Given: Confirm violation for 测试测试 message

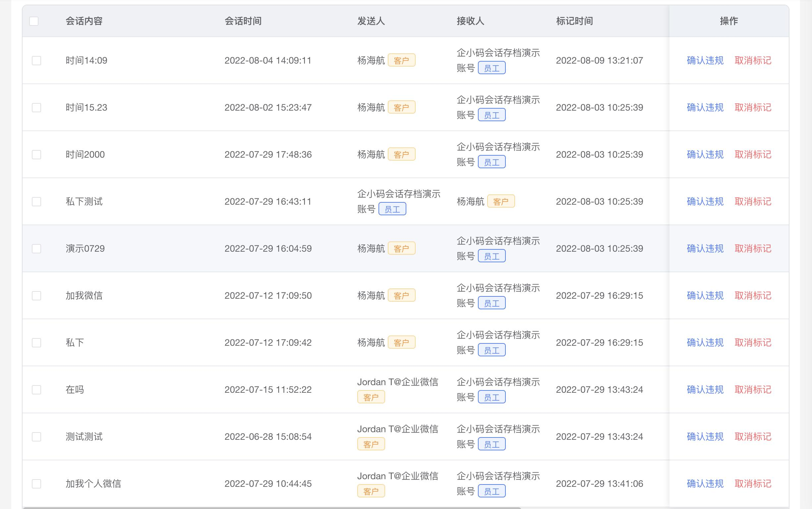Looking at the screenshot, I should pyautogui.click(x=705, y=436).
